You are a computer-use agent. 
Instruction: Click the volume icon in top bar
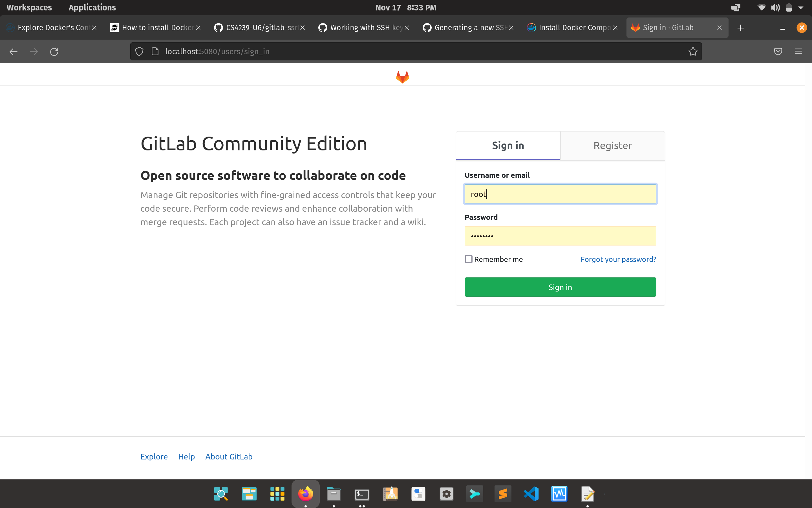coord(775,7)
